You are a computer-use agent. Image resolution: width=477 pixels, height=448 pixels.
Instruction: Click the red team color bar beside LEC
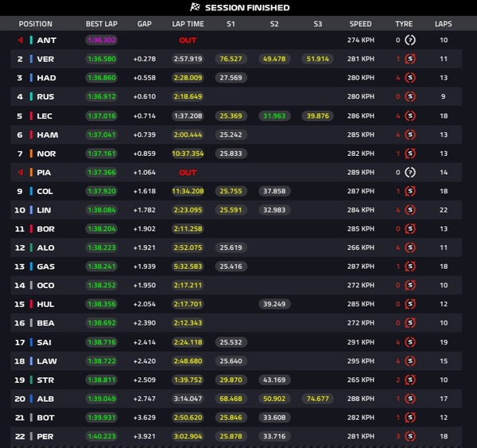click(x=31, y=115)
